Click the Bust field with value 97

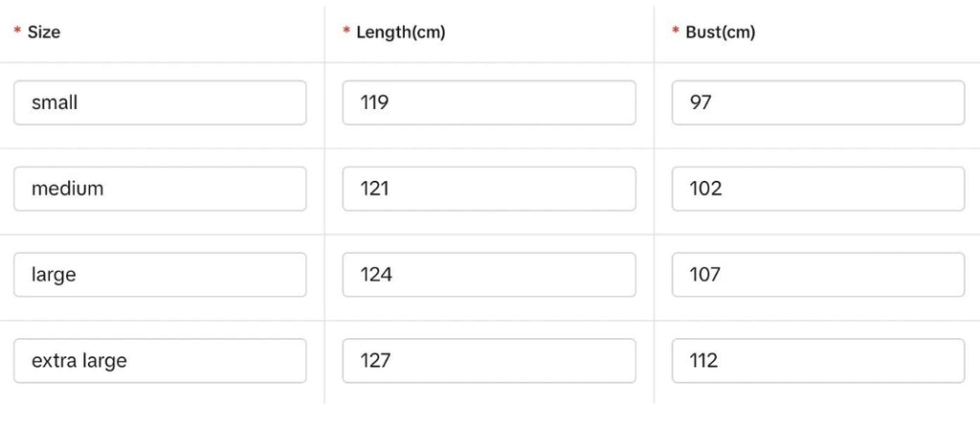[818, 102]
